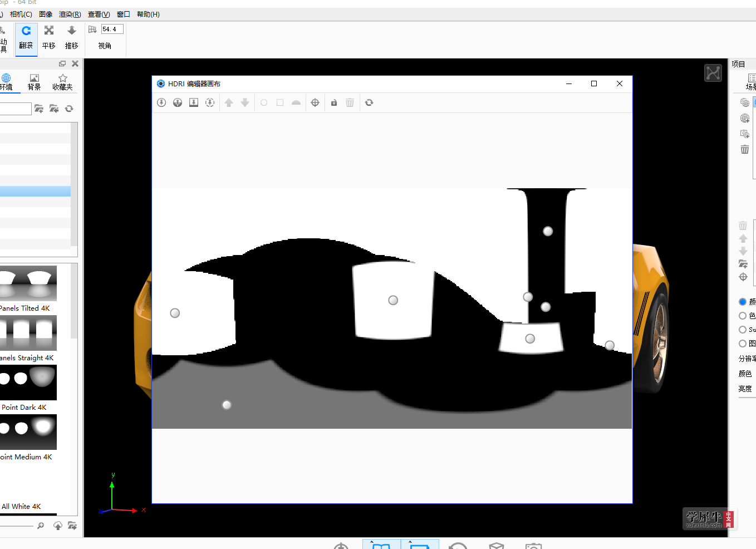Switch to the 背景 library tab
Image resolution: width=756 pixels, height=549 pixels.
tap(35, 82)
